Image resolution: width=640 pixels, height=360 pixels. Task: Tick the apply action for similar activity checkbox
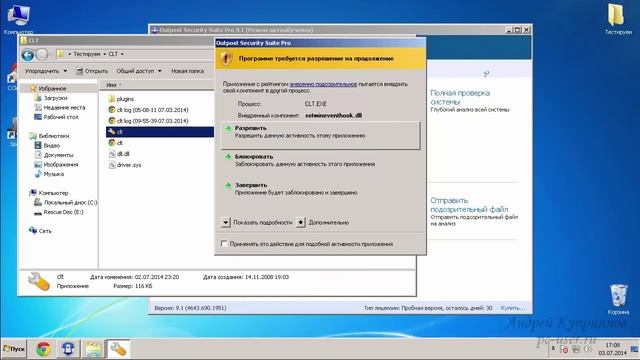point(224,244)
